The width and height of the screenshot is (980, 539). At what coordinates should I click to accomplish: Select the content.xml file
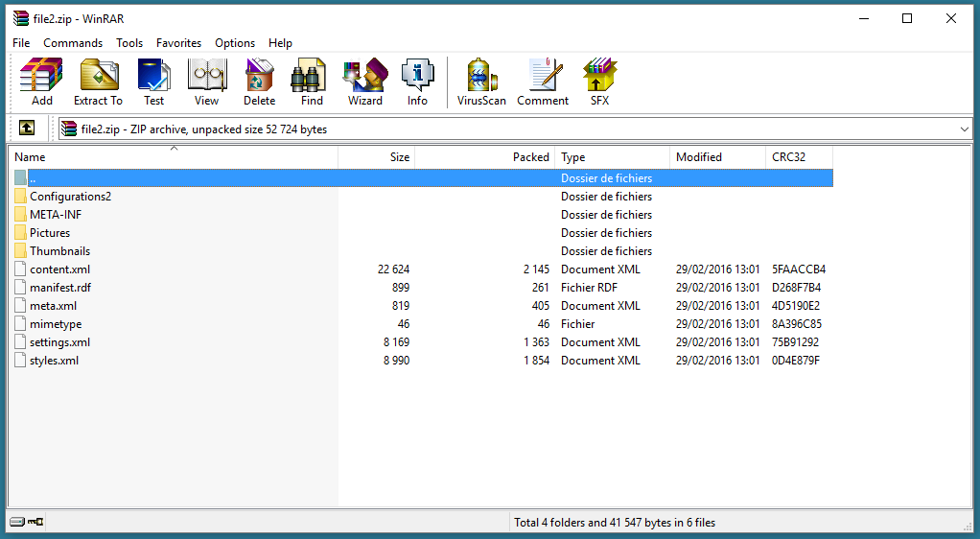(59, 269)
